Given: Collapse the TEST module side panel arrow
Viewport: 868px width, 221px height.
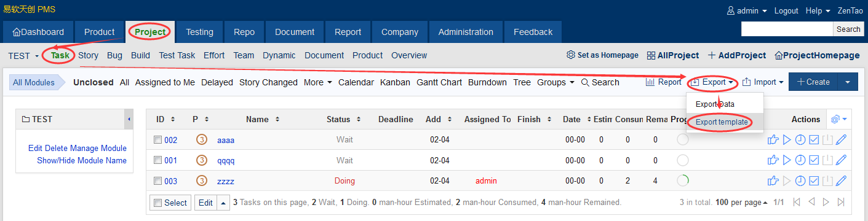Looking at the screenshot, I should [x=129, y=119].
